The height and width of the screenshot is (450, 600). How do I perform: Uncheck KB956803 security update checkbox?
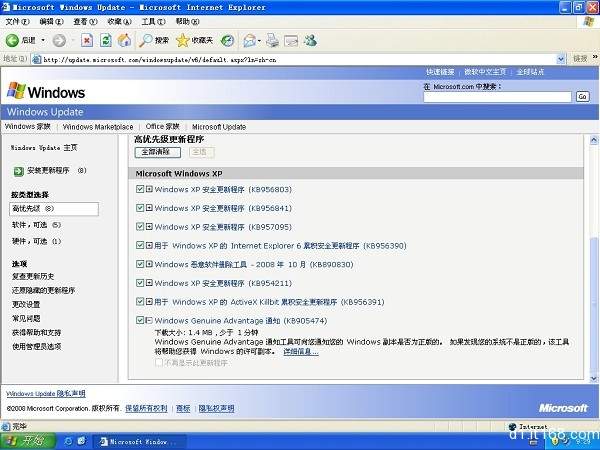[140, 189]
